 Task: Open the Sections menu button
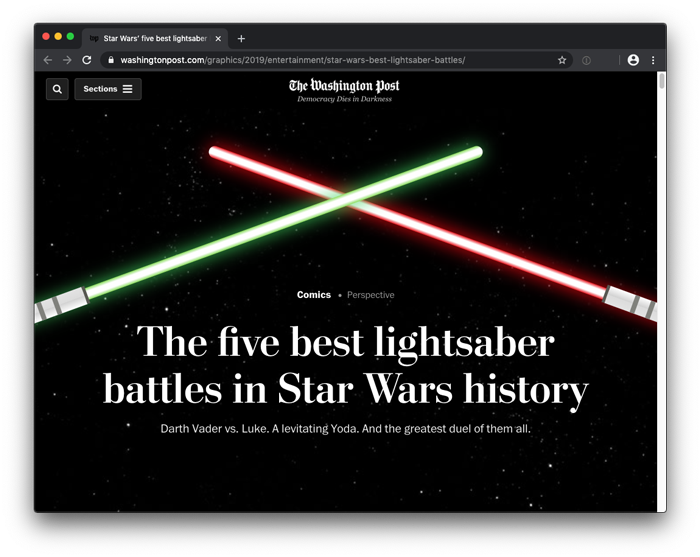click(x=108, y=89)
